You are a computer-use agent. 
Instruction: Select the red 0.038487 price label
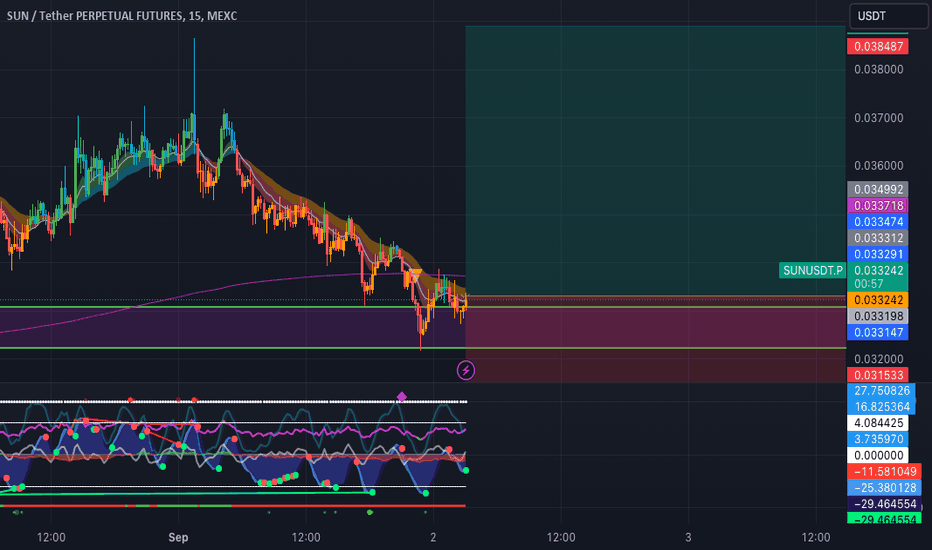coord(878,46)
